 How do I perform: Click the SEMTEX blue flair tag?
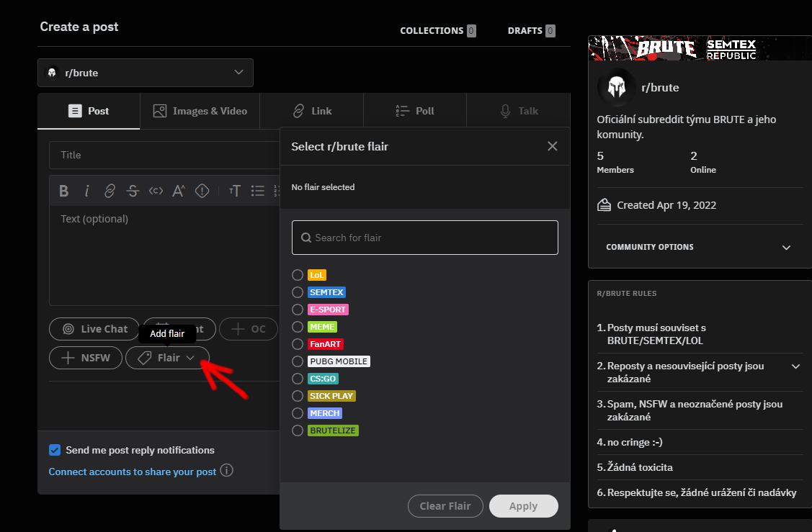[327, 292]
